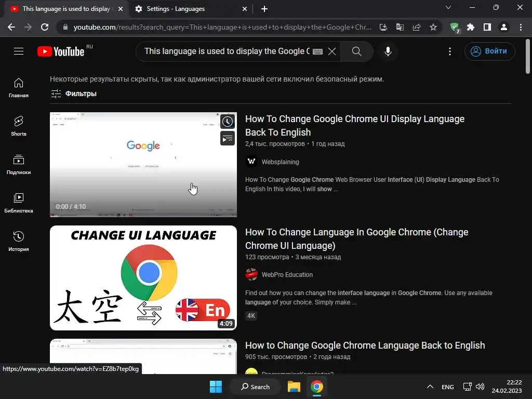Viewport: 532px width, 399px height.
Task: Focus the Chrome address bar URL
Action: pos(222,27)
